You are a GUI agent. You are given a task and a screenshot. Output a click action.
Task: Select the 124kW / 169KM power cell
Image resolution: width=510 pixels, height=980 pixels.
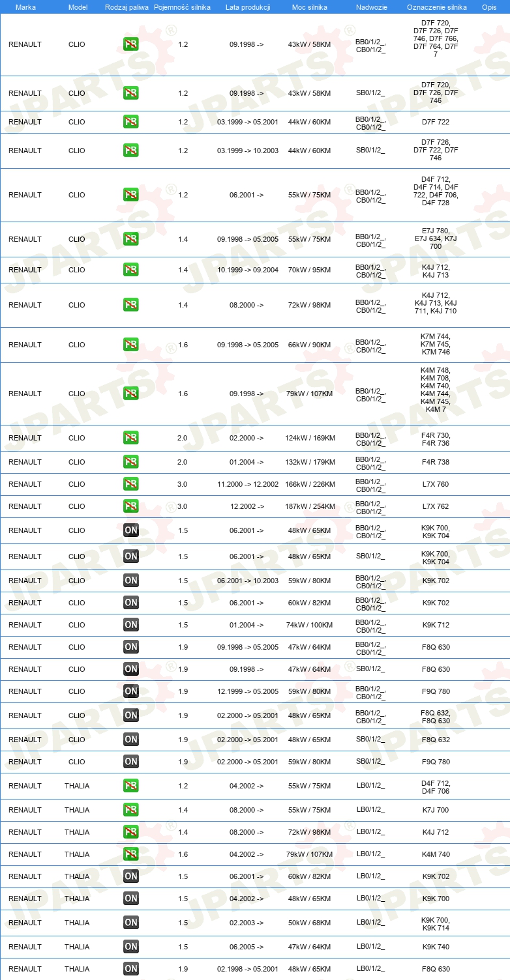310,438
